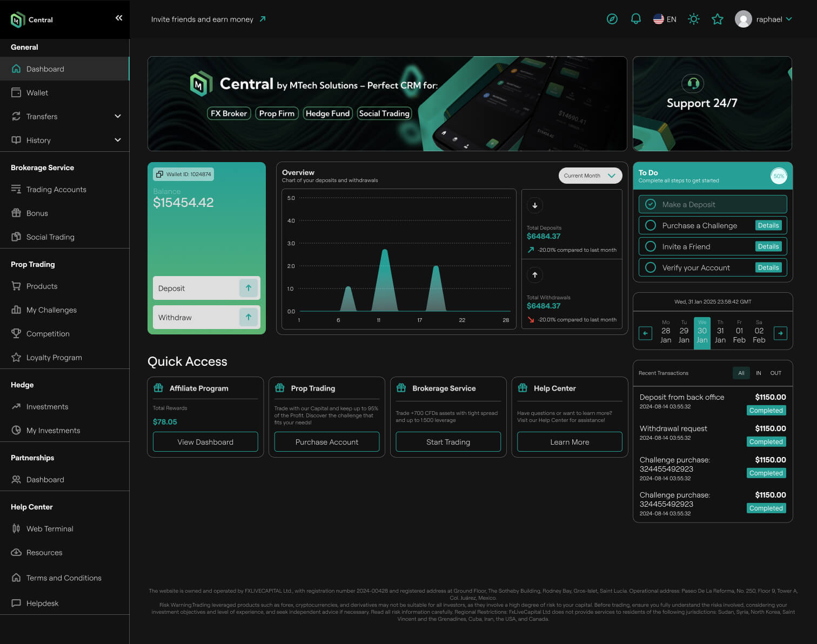
Task: Click the Affiliate Program gift icon
Action: tap(158, 388)
